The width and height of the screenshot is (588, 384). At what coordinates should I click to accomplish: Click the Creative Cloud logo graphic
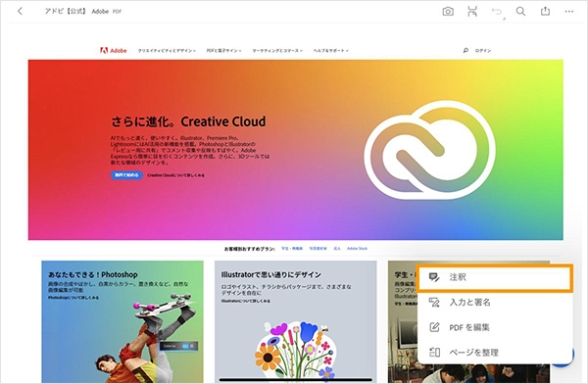click(429, 150)
